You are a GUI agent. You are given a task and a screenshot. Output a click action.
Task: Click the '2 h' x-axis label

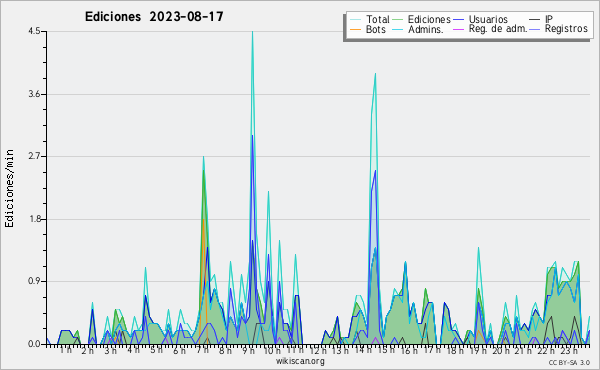(88, 351)
